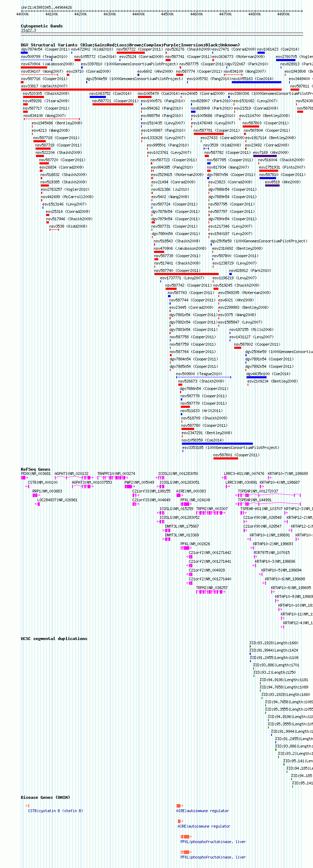Select the RefSeq Genes track title

[36, 469]
